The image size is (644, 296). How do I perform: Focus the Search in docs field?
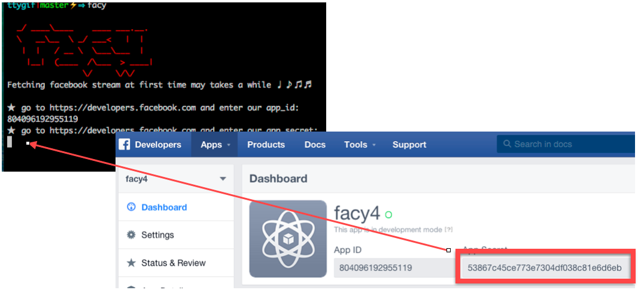566,144
